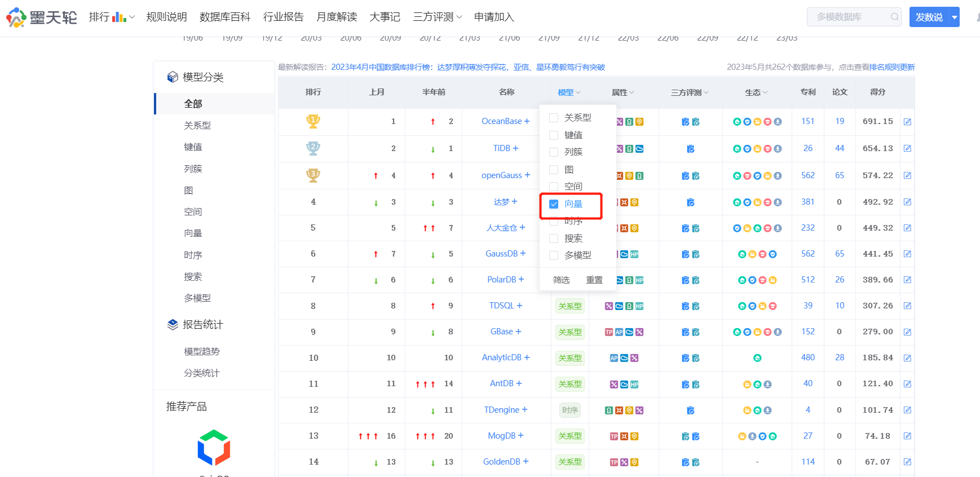
Task: Click patent count 562 for openGauss
Action: click(x=808, y=175)
